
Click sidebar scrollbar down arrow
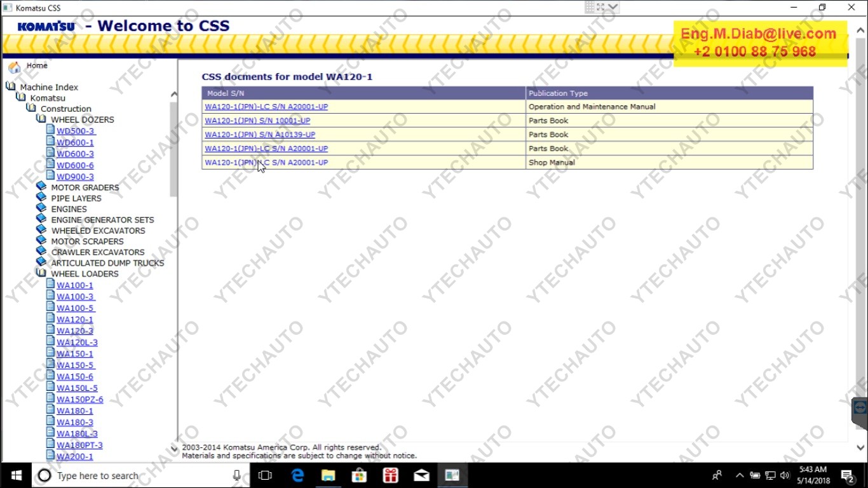tap(174, 449)
